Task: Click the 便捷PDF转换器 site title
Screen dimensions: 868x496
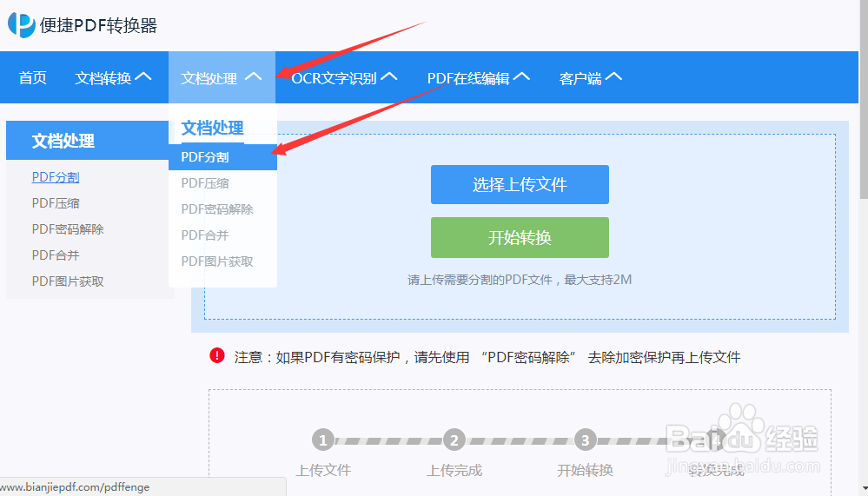Action: coord(98,25)
